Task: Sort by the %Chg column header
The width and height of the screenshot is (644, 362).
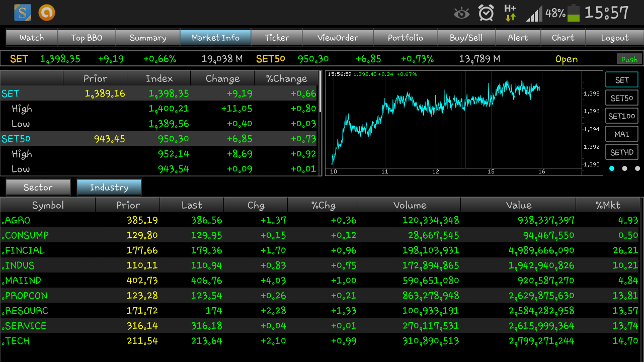Action: (x=323, y=205)
